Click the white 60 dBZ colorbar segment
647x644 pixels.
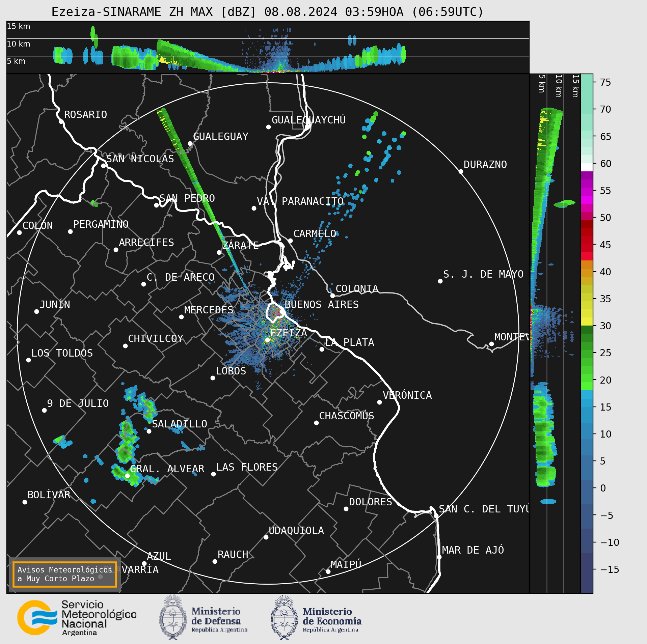587,167
